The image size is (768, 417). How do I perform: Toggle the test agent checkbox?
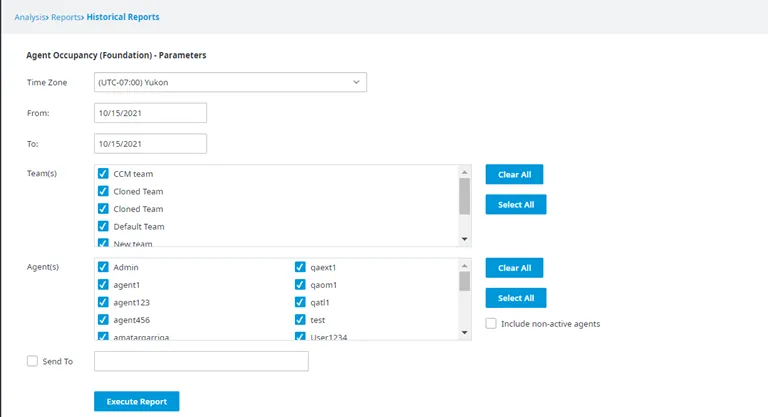pyautogui.click(x=300, y=320)
